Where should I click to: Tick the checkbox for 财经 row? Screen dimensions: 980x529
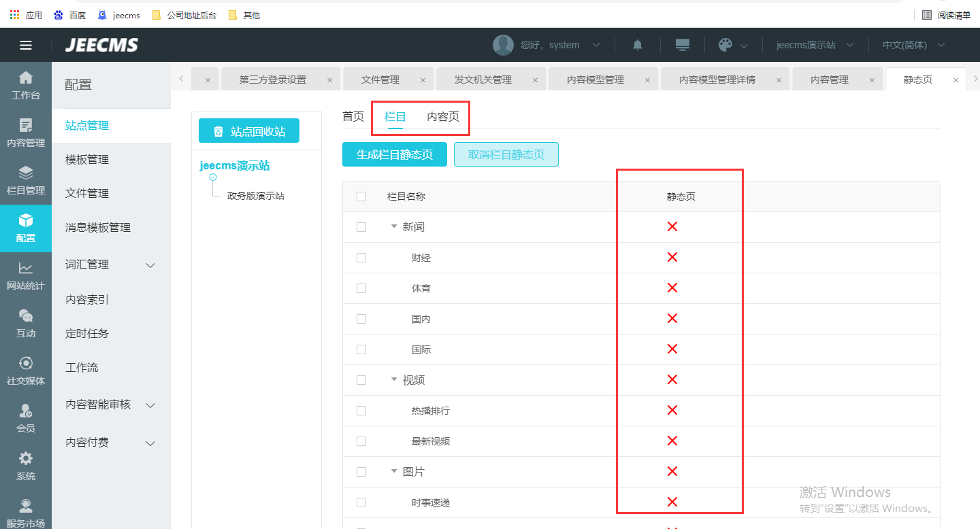[361, 258]
